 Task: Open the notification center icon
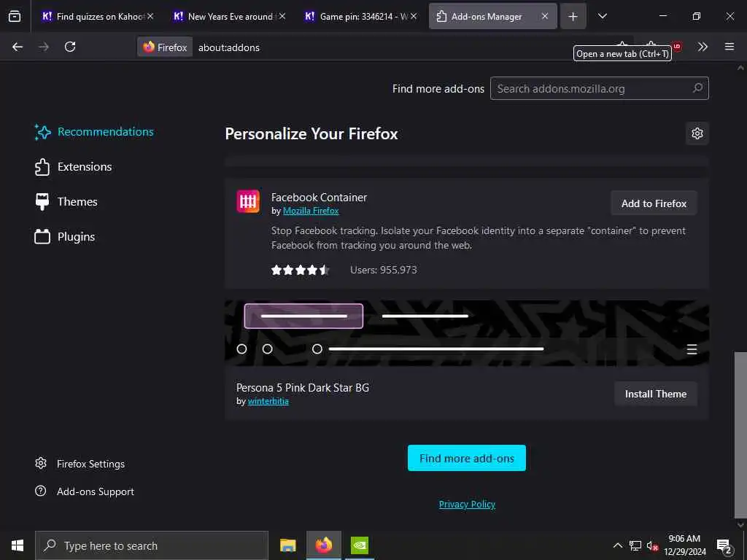pyautogui.click(x=724, y=546)
